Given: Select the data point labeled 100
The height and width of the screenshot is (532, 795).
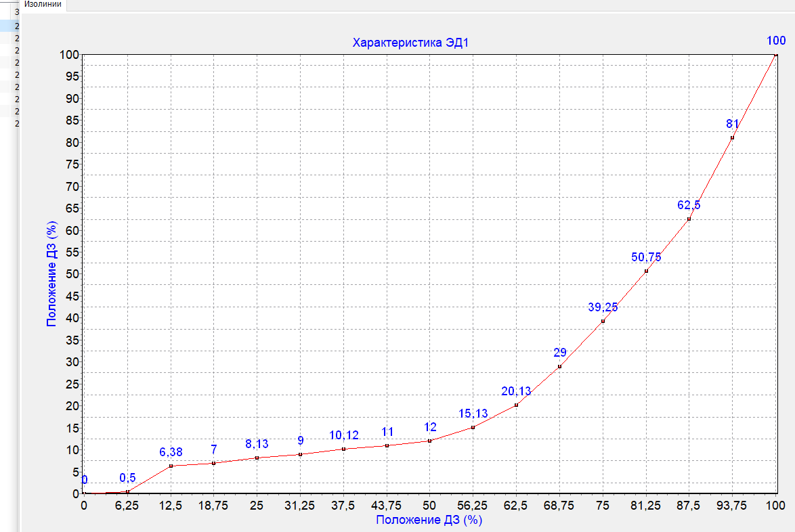Looking at the screenshot, I should coord(775,55).
